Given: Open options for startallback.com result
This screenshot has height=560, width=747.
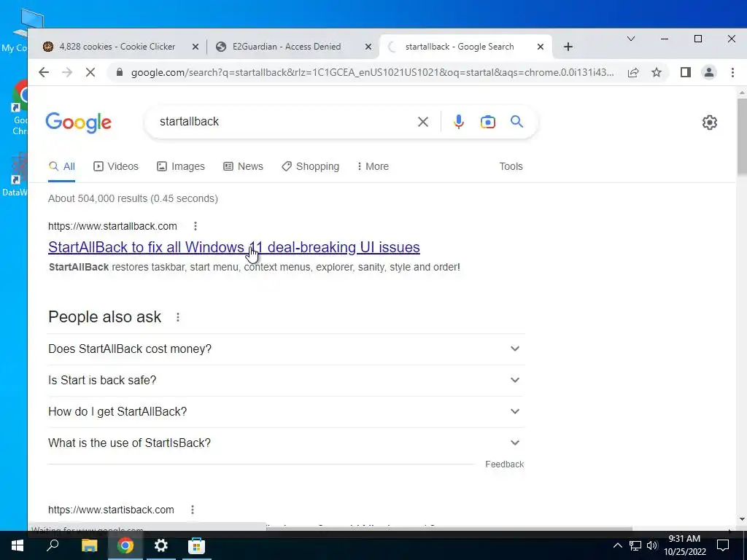Looking at the screenshot, I should coord(196,226).
